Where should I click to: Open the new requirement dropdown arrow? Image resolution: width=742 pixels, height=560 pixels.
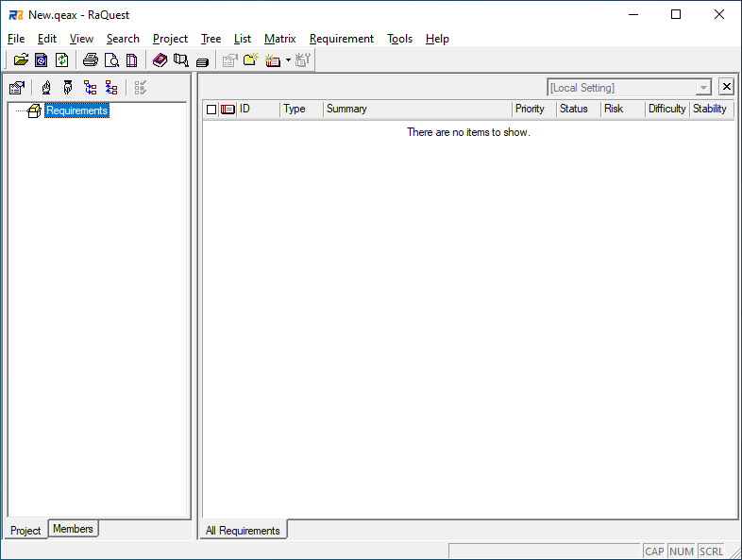pos(288,60)
